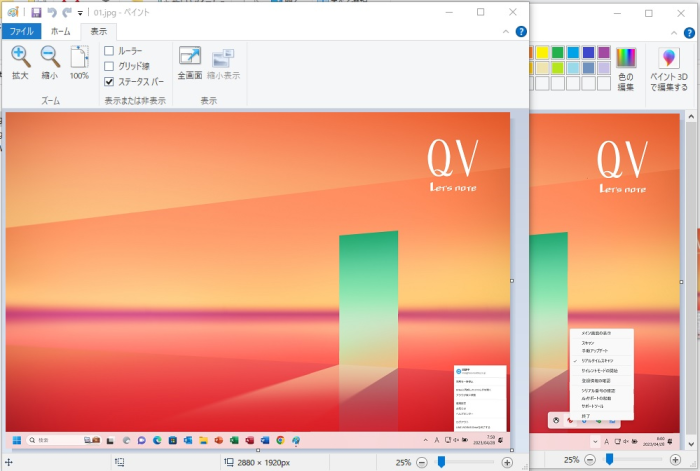Launch ペイント 3D で編集する in back window
The height and width of the screenshot is (471, 700).
click(x=669, y=69)
